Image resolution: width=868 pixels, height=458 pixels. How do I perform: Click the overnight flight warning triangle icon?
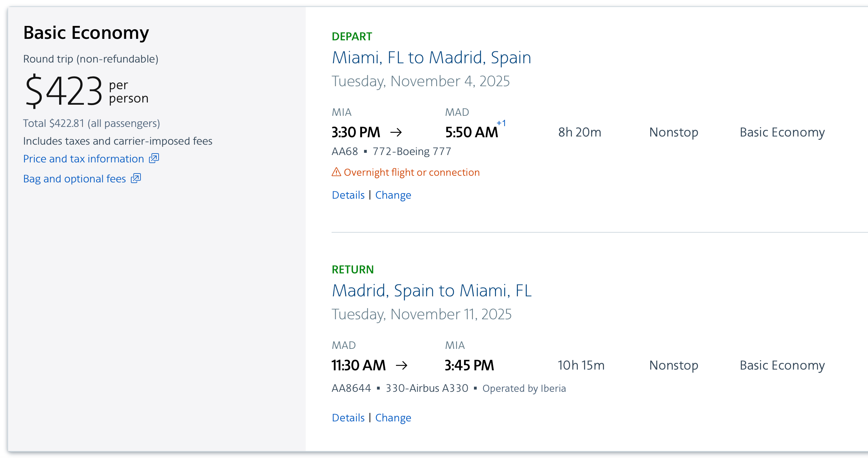pyautogui.click(x=336, y=172)
